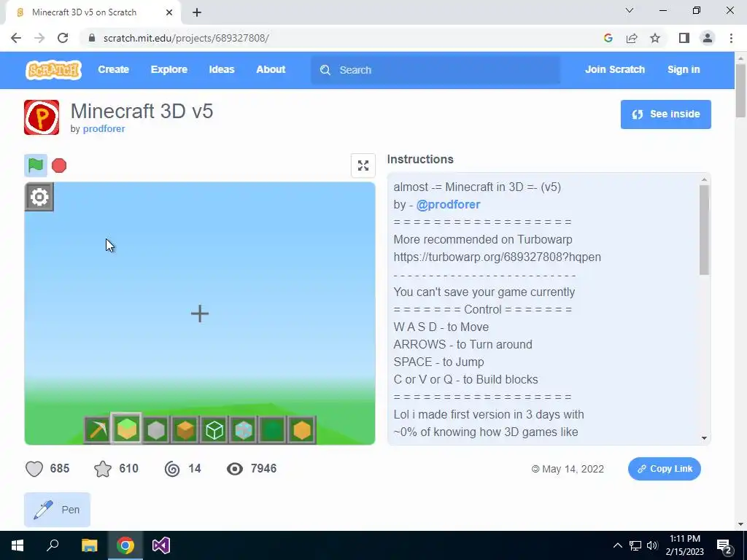Screen dimensions: 747x560
Task: Reload the page
Action: [63, 38]
